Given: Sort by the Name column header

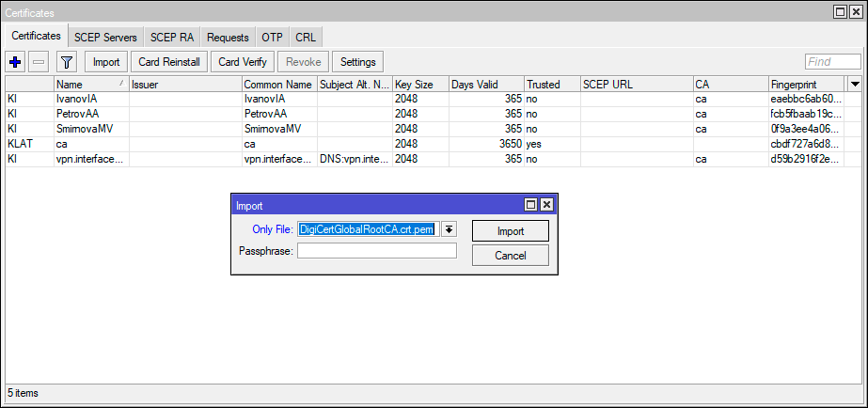Looking at the screenshot, I should tap(90, 85).
